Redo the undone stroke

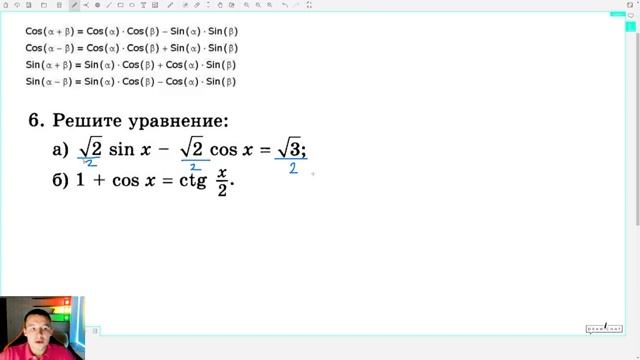[x=297, y=5]
